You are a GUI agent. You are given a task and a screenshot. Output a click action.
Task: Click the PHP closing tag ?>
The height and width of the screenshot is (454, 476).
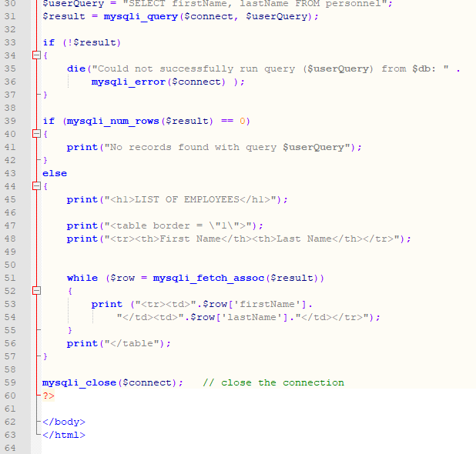[49, 396]
